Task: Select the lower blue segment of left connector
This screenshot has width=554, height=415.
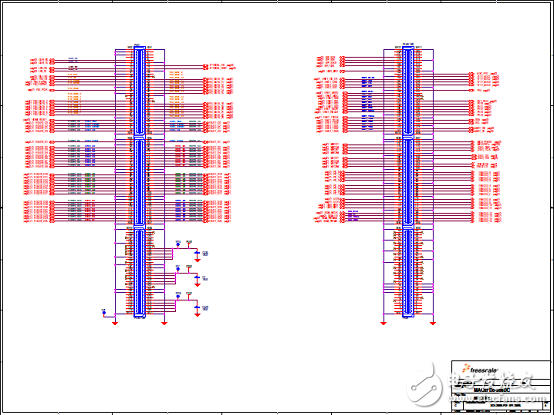Action: [140, 273]
